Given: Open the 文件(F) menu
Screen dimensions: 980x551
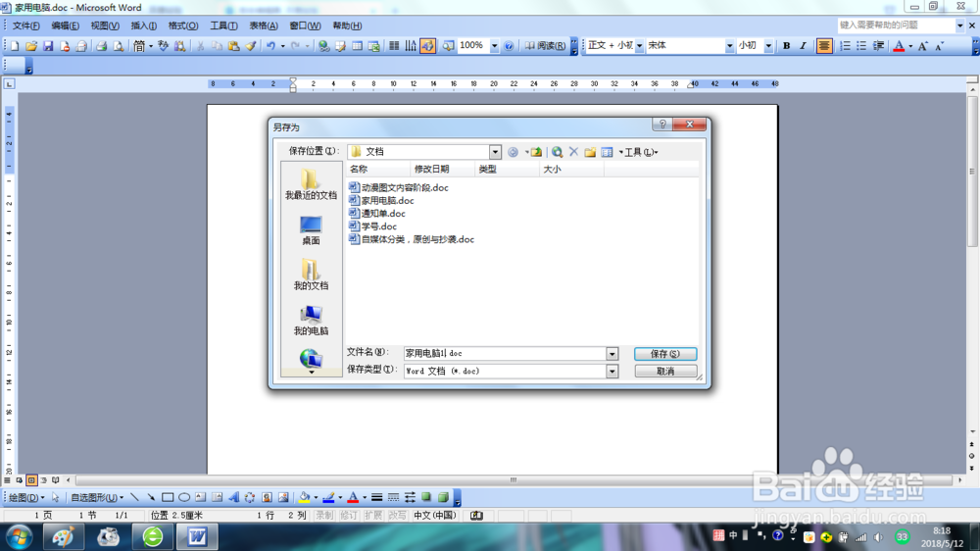Looking at the screenshot, I should pyautogui.click(x=26, y=25).
